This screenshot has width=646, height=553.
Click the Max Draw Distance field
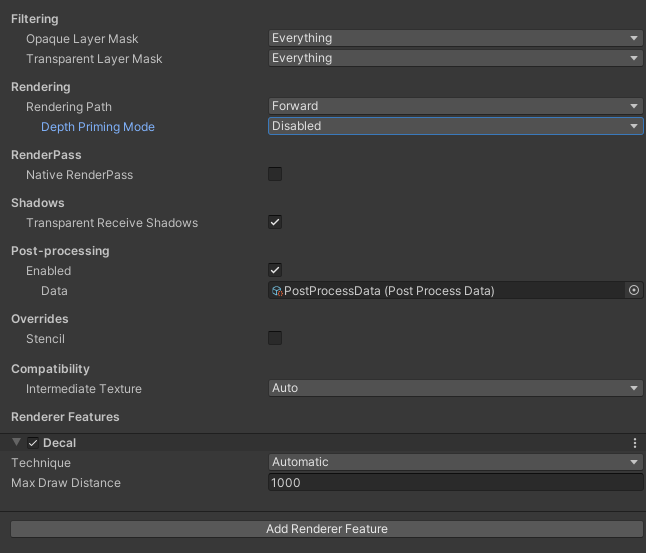(455, 483)
